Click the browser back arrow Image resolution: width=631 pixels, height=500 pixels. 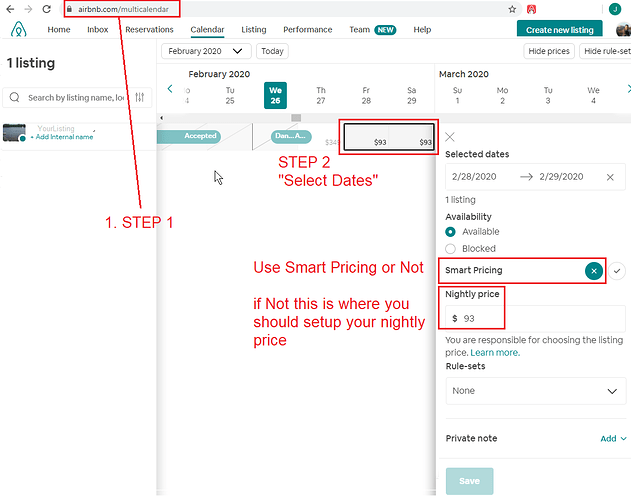click(x=10, y=9)
